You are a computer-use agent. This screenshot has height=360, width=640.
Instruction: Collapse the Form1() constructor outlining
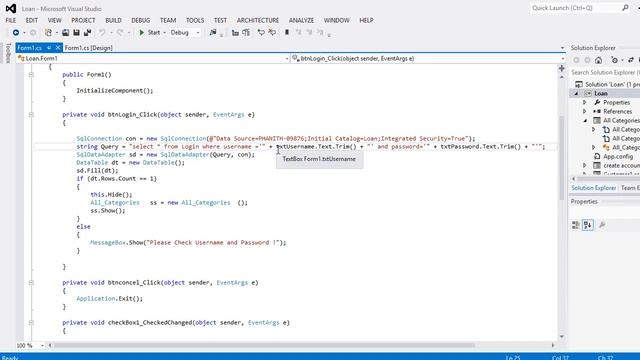(31, 75)
